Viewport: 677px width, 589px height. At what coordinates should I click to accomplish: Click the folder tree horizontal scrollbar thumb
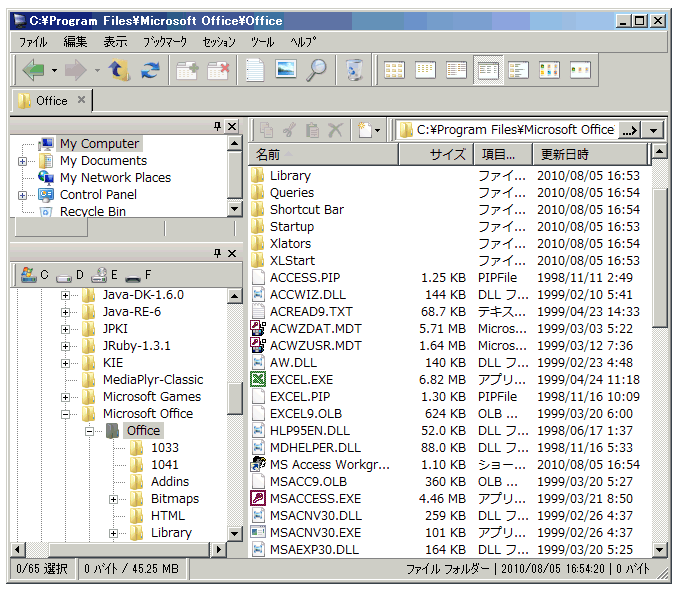[x=129, y=550]
